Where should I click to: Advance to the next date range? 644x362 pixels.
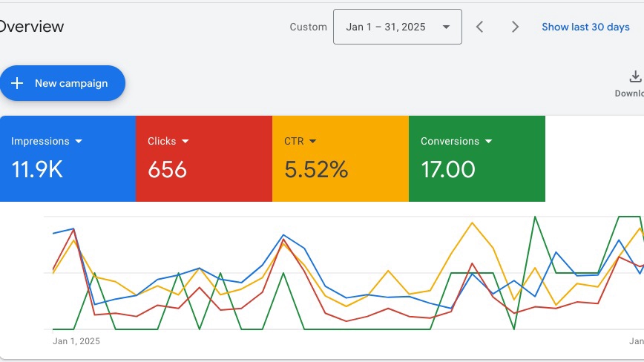(515, 27)
